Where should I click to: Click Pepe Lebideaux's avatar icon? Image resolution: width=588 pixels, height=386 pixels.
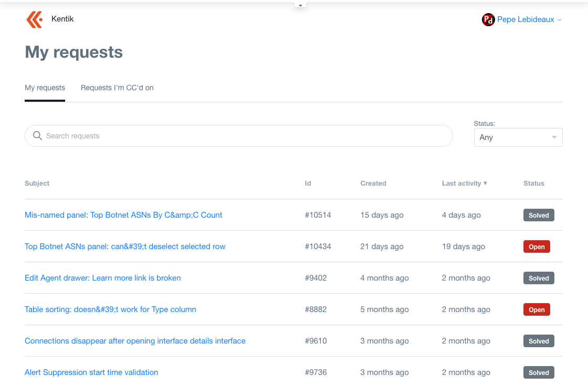pos(488,19)
